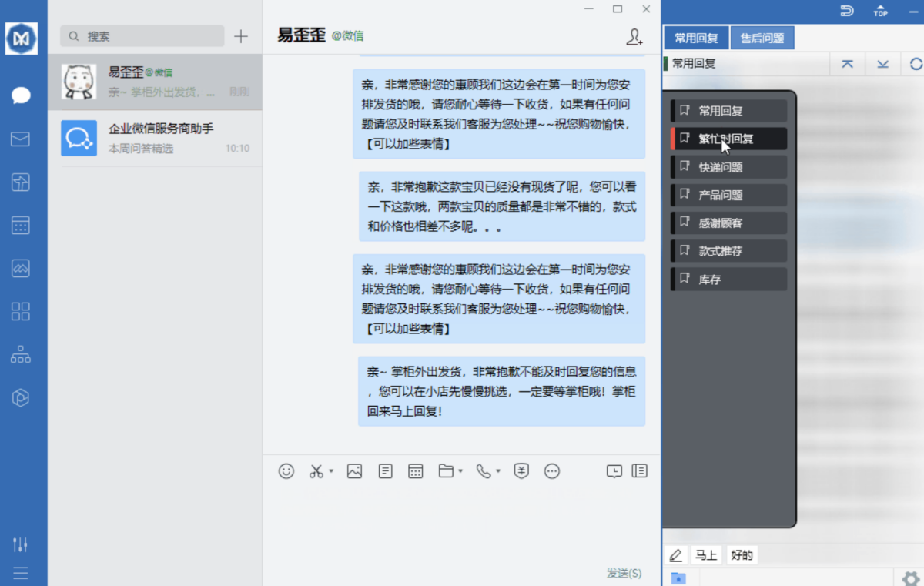
Task: Open the workbench grid icon in sidebar
Action: 22,311
